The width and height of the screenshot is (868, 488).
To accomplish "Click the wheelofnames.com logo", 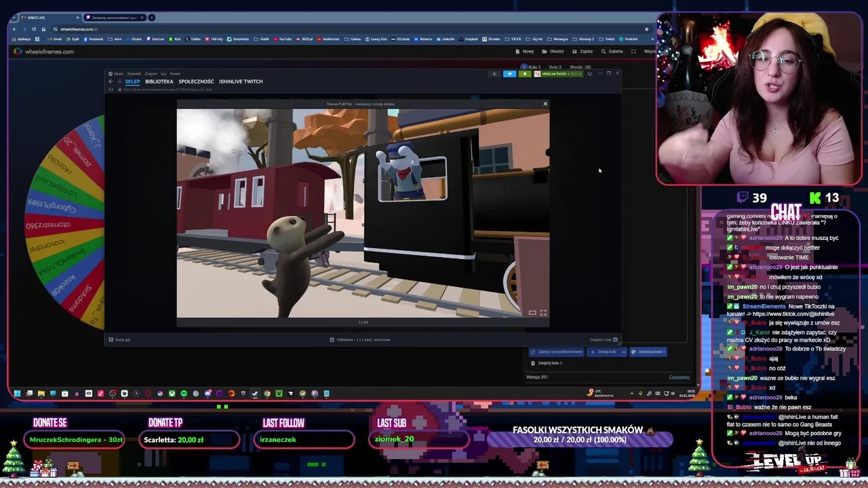I will click(x=45, y=52).
